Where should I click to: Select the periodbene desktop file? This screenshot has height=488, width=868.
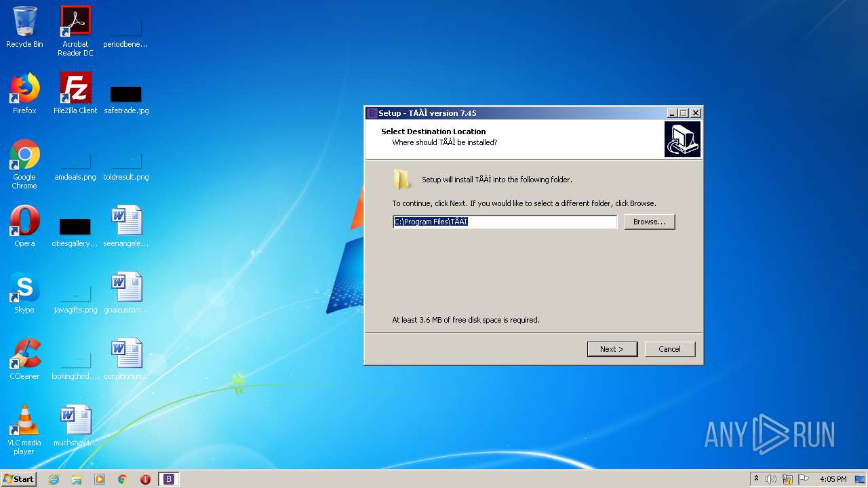click(125, 27)
